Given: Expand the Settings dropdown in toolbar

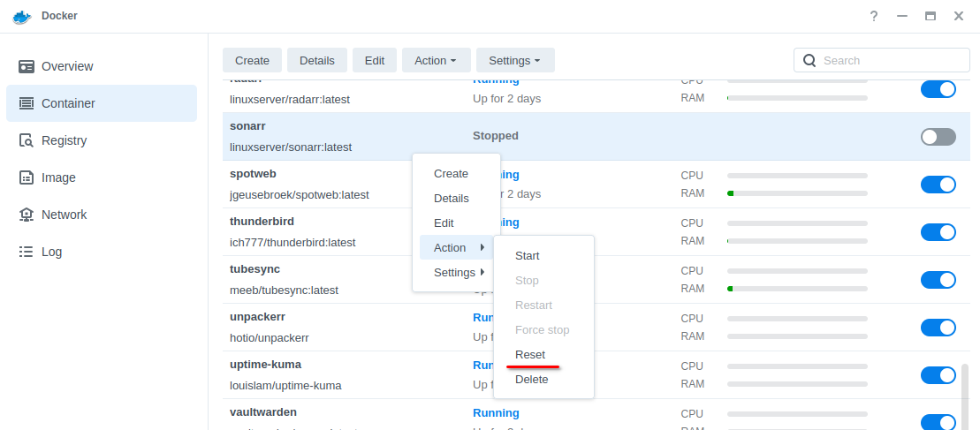Looking at the screenshot, I should click(514, 60).
